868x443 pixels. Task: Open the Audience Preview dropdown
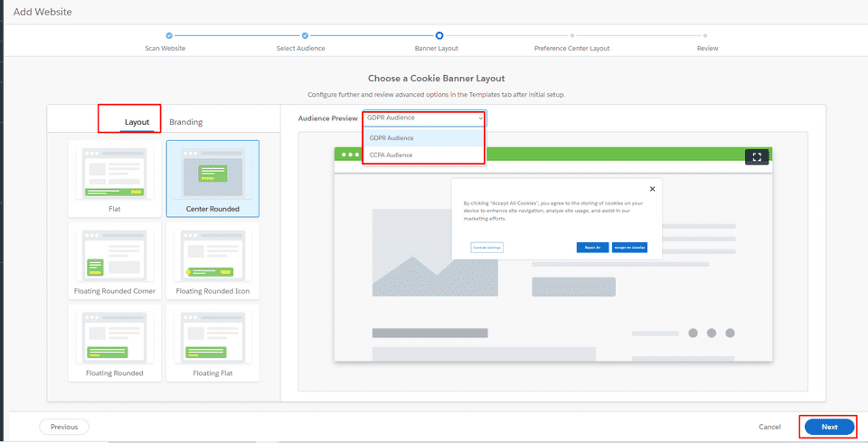pos(424,118)
